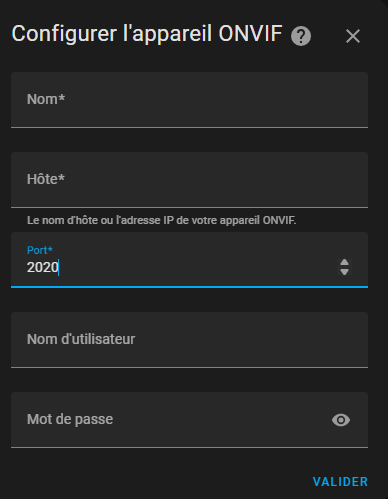Click inside the Port field showing 2020
Image resolution: width=388 pixels, height=499 pixels.
click(x=189, y=260)
